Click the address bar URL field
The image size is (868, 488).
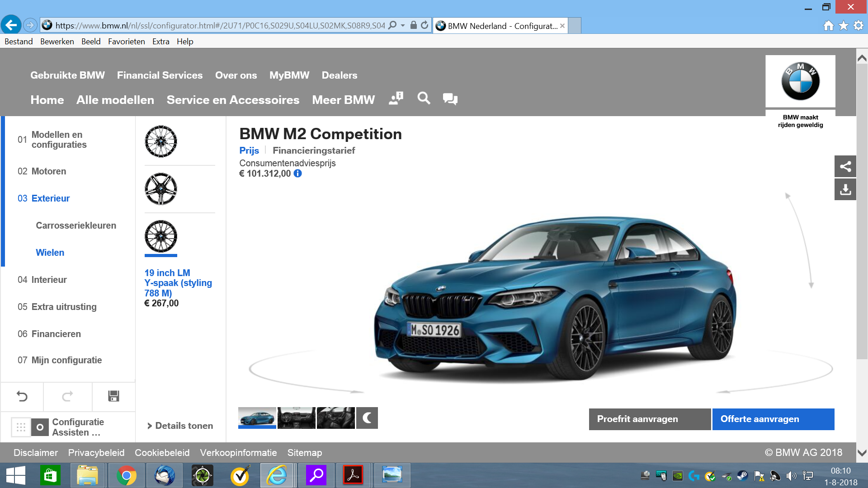point(220,25)
